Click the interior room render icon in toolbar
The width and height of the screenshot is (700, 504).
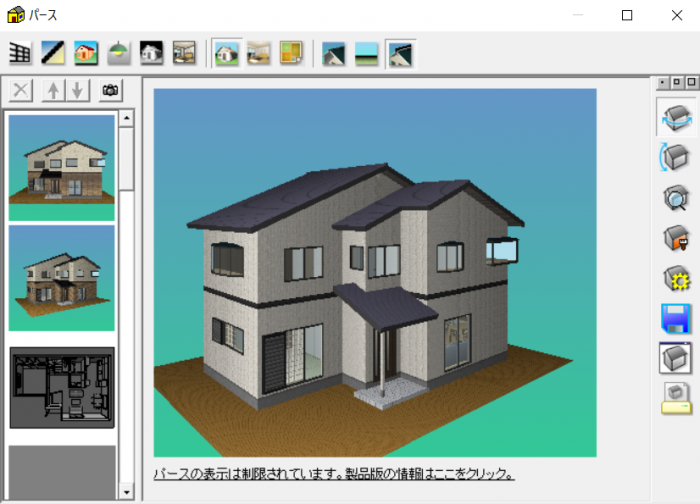184,53
